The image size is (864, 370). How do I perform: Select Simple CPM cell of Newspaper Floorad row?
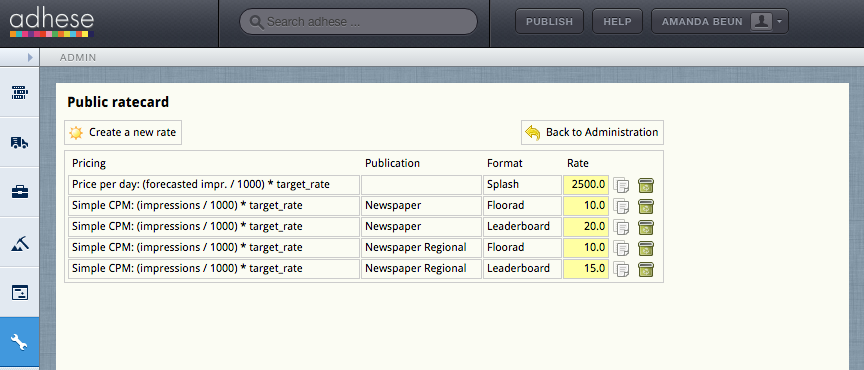pyautogui.click(x=214, y=206)
